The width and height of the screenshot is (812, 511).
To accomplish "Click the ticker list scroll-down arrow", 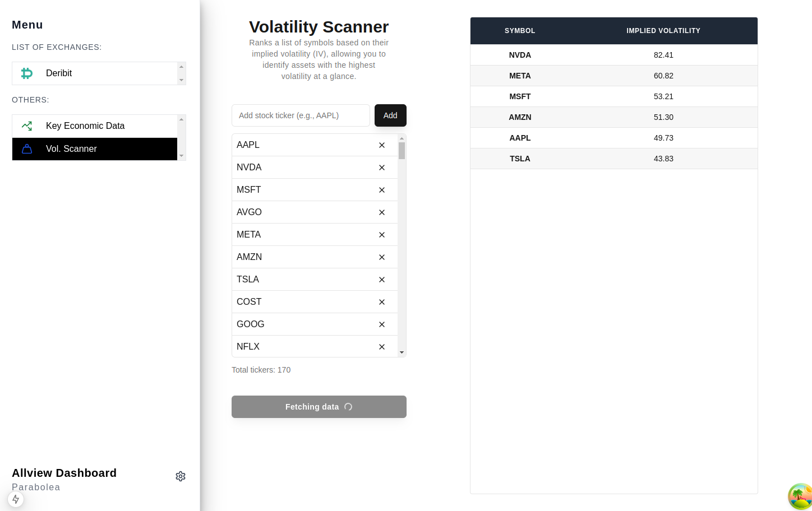I will (x=402, y=352).
